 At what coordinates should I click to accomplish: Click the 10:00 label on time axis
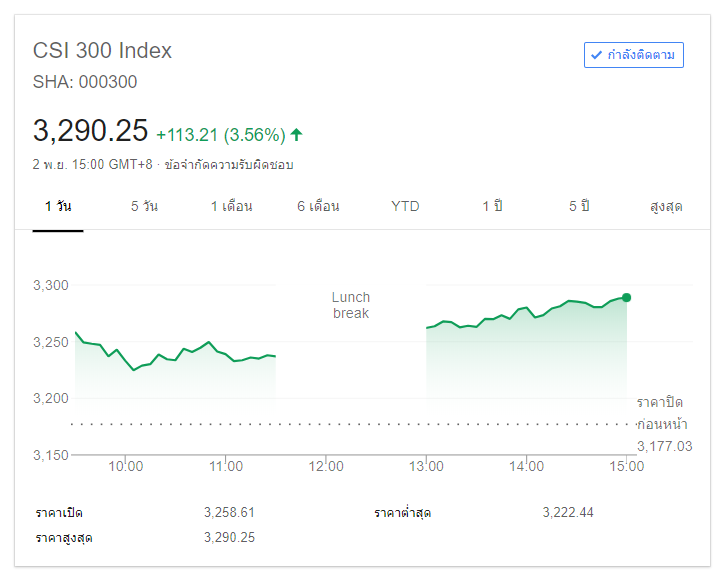coord(126,466)
